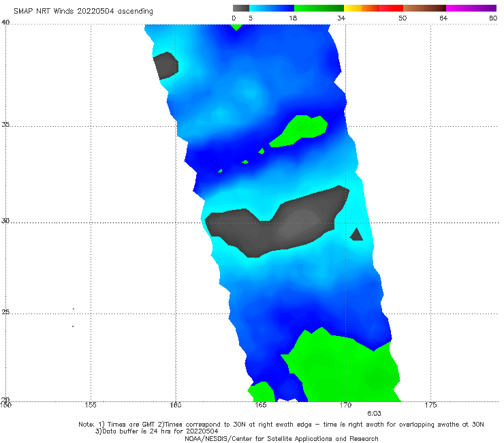
Task: Select the gray 0–5 segment of the color bar
Action: pyautogui.click(x=241, y=8)
